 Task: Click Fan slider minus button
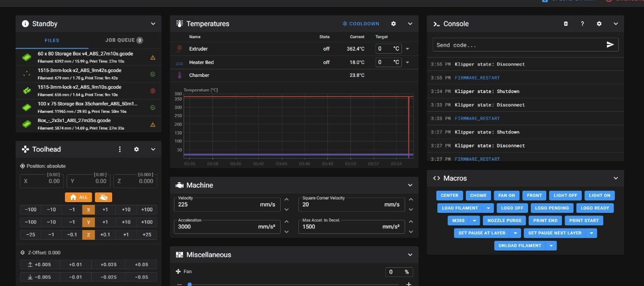(179, 284)
